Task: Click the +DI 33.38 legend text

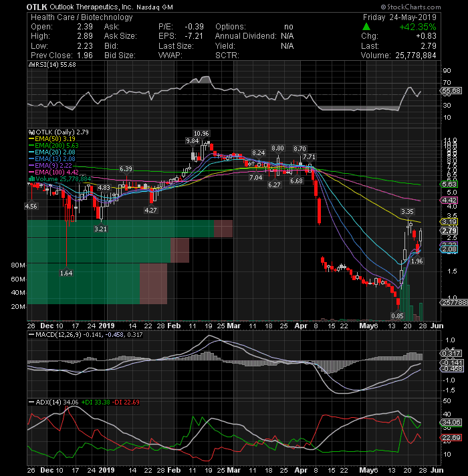Action: (x=96, y=402)
